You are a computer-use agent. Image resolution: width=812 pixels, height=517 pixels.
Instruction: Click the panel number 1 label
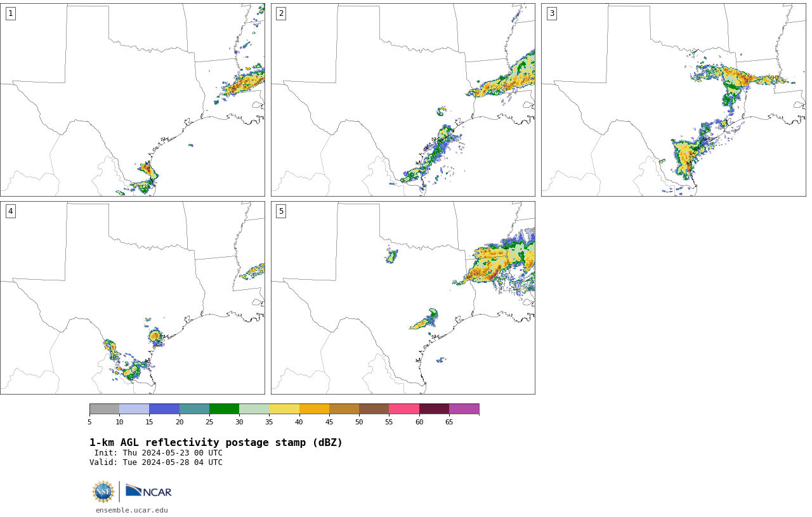pos(10,13)
